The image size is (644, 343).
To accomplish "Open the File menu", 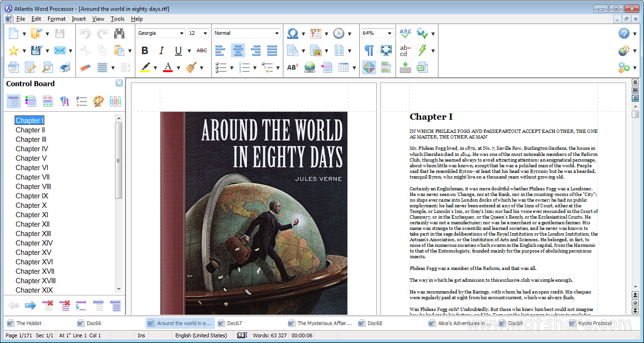I will tap(21, 19).
